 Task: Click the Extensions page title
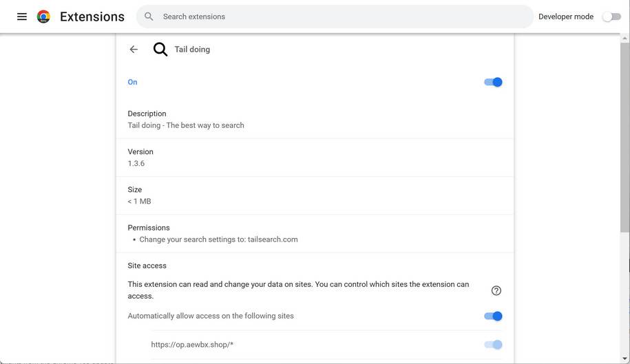[x=92, y=17]
